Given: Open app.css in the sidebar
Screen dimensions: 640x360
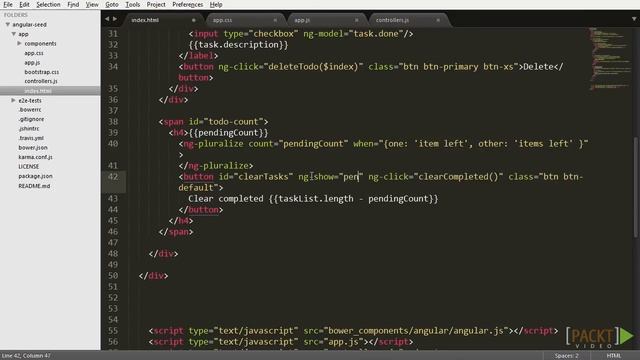Looking at the screenshot, I should point(33,53).
